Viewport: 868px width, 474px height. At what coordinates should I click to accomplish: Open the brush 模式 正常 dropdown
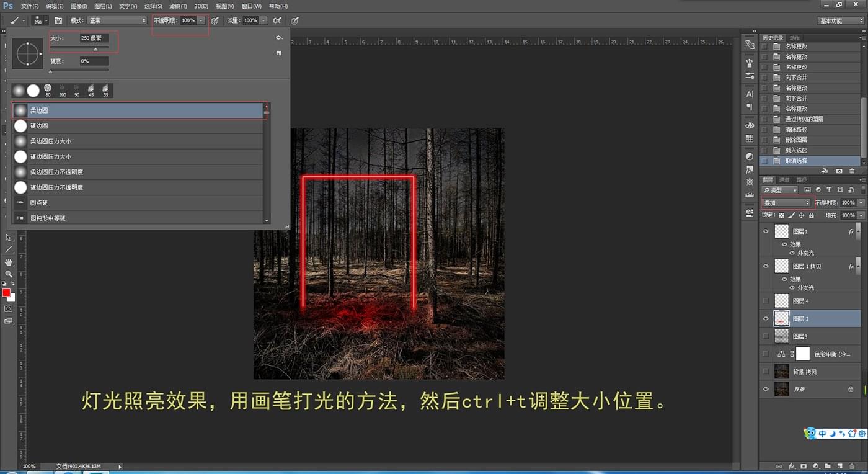[117, 20]
